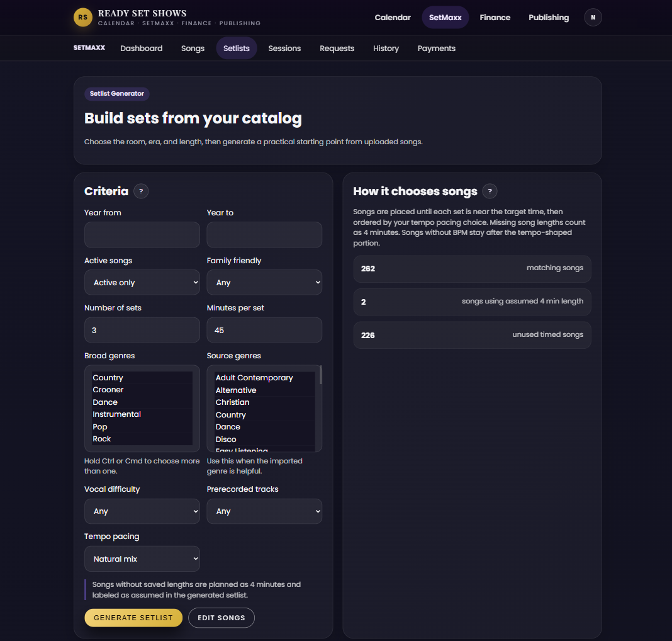The image size is (672, 641).
Task: Open the Calendar section
Action: click(x=392, y=18)
